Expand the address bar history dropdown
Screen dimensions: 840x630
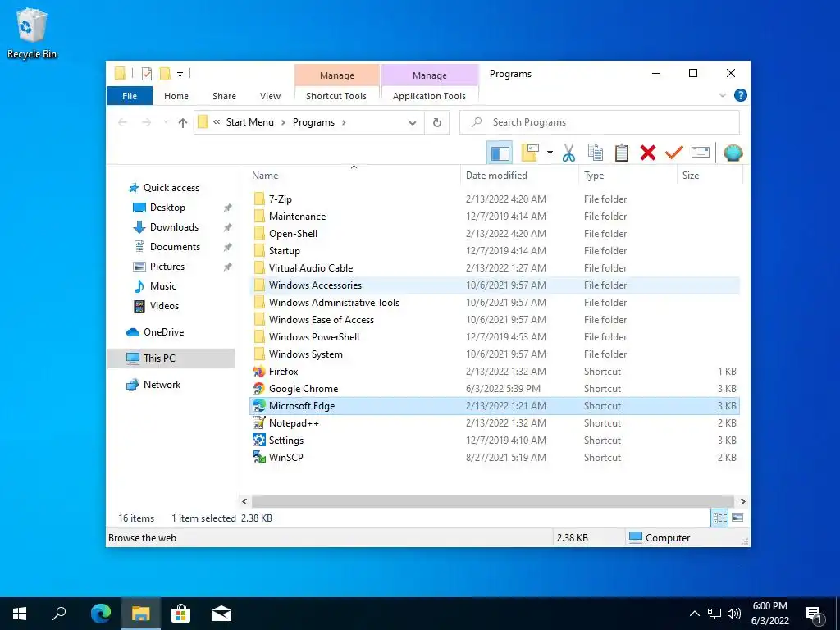412,123
